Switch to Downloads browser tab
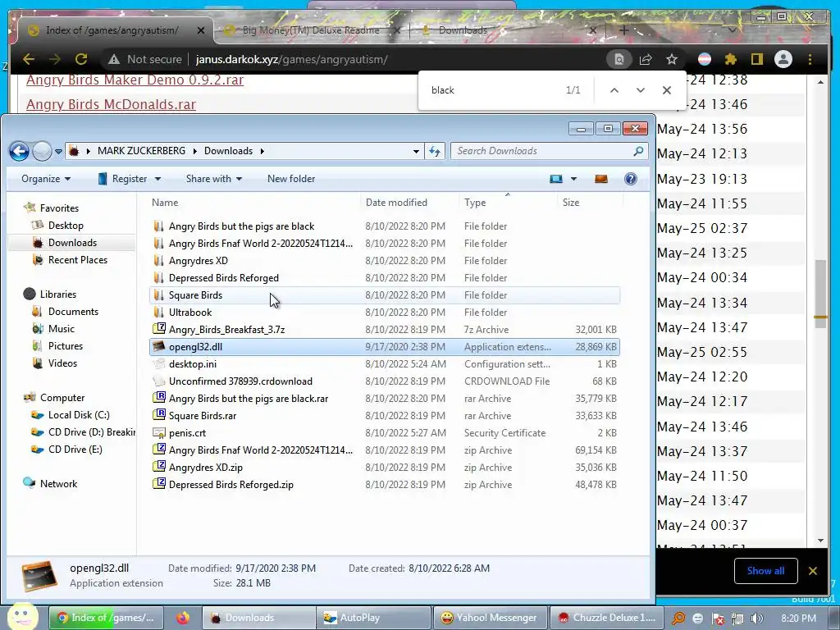 [x=463, y=30]
